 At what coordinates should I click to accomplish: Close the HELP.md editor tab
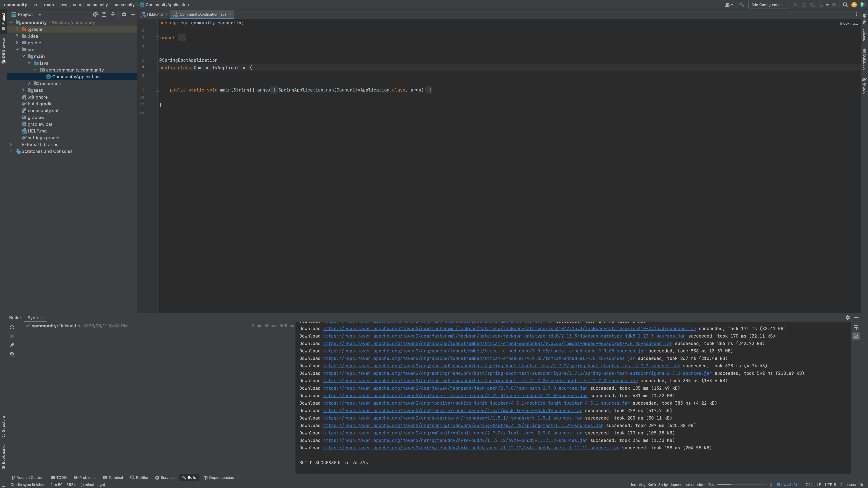(166, 14)
